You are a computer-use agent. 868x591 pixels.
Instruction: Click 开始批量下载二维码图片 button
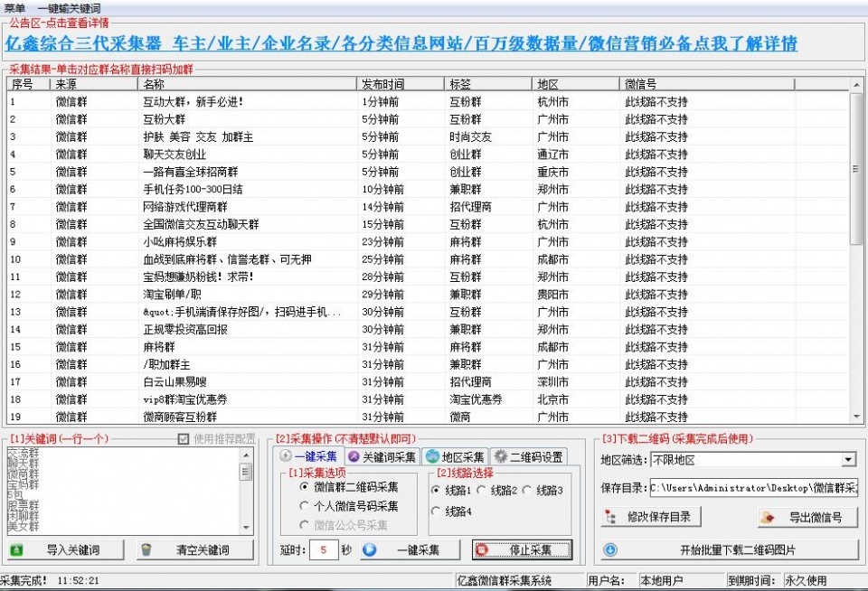[x=730, y=550]
